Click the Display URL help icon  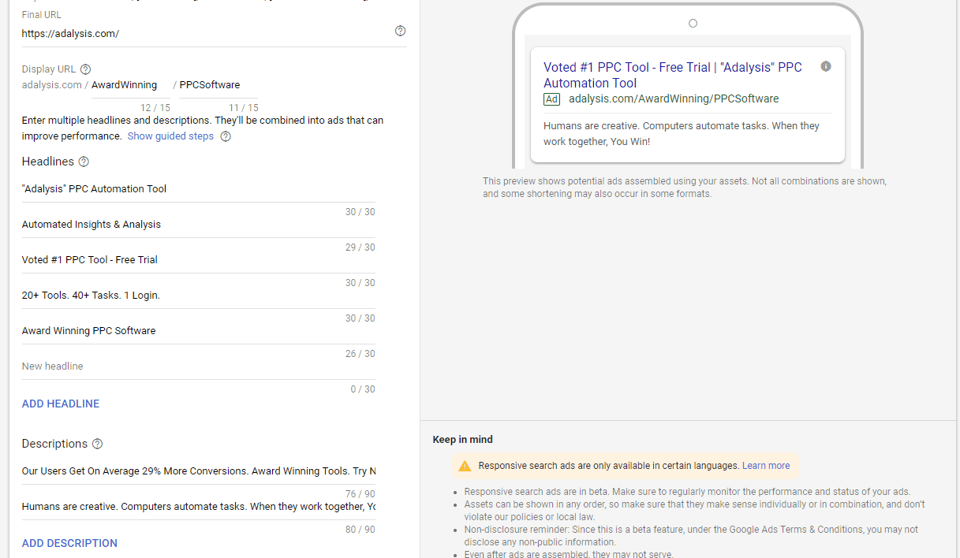(x=85, y=69)
